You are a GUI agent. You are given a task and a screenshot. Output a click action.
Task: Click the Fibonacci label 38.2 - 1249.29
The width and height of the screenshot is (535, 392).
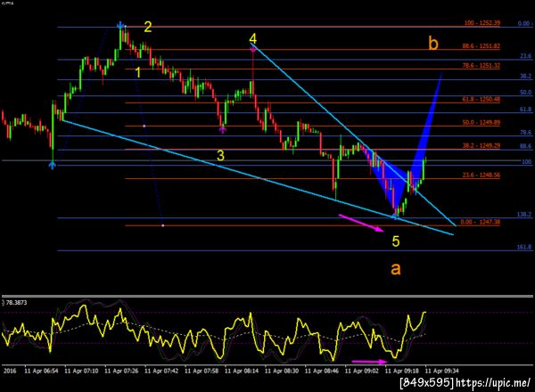(x=481, y=145)
